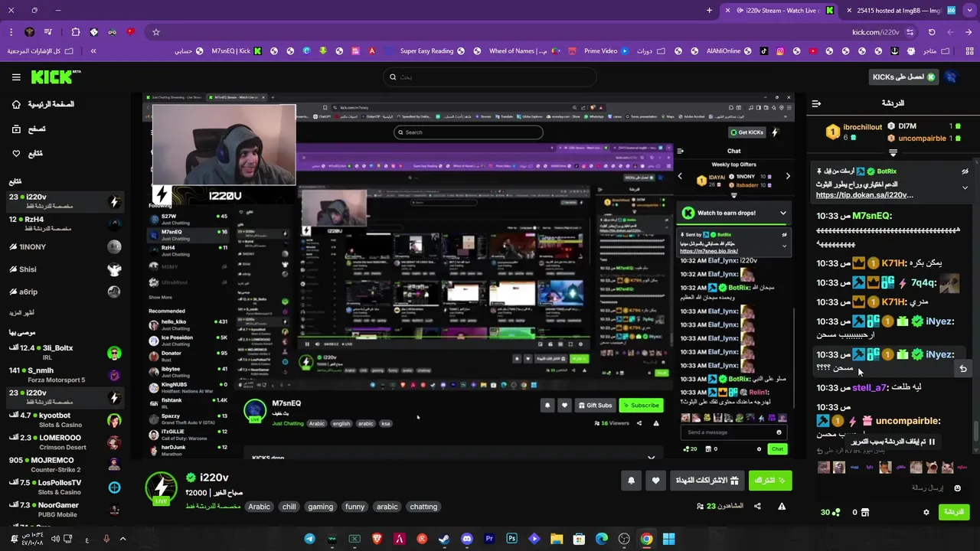This screenshot has width=980, height=551.
Task: Open the Super Easy Reading bookmark
Action: click(432, 51)
